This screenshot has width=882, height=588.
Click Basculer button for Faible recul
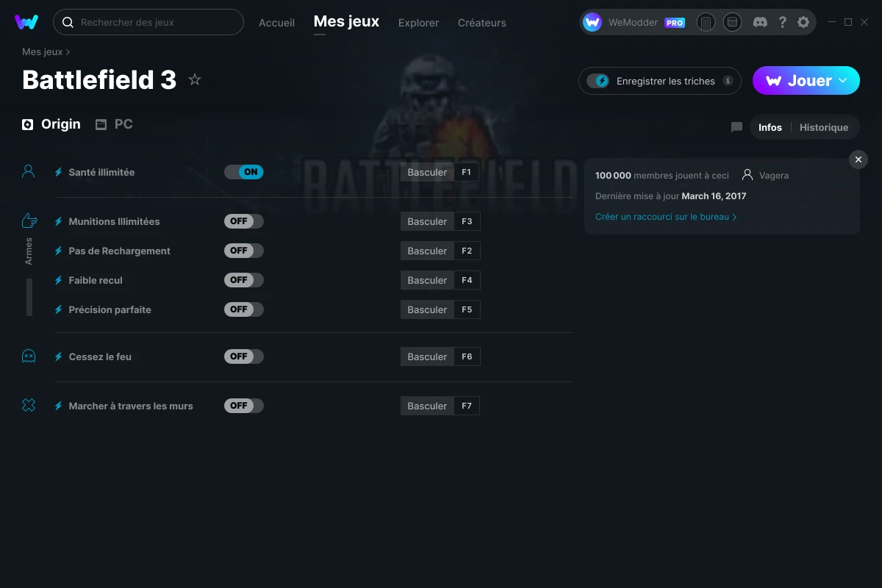427,280
